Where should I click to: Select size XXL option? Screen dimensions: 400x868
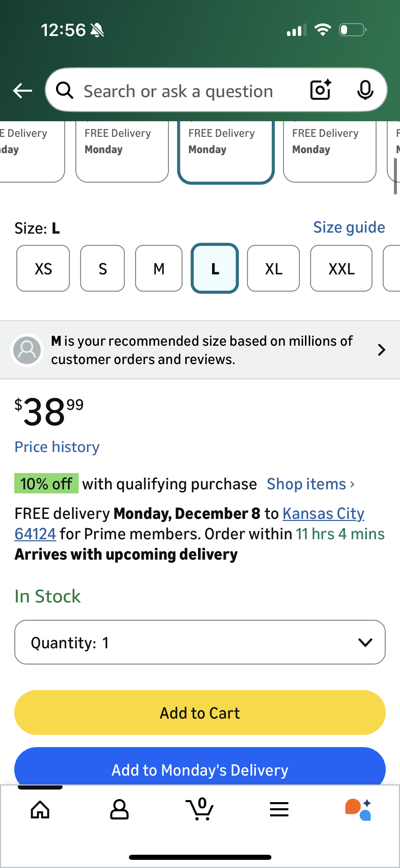[341, 269]
